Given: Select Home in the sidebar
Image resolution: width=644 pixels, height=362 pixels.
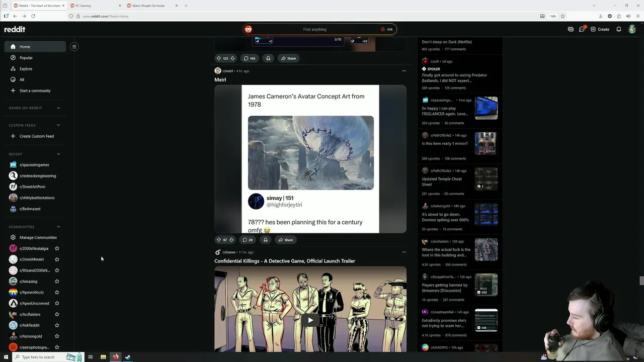Looking at the screenshot, I should (35, 47).
